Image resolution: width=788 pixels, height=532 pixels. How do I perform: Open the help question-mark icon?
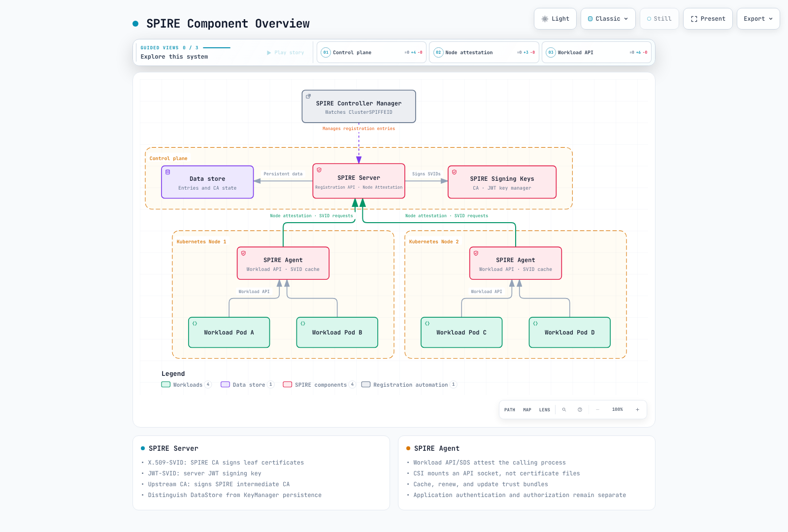coord(580,409)
